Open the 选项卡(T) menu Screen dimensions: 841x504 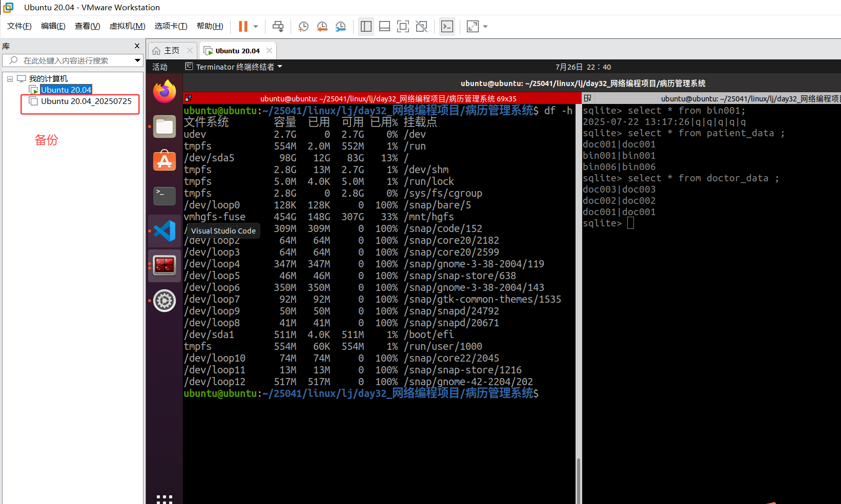click(171, 26)
